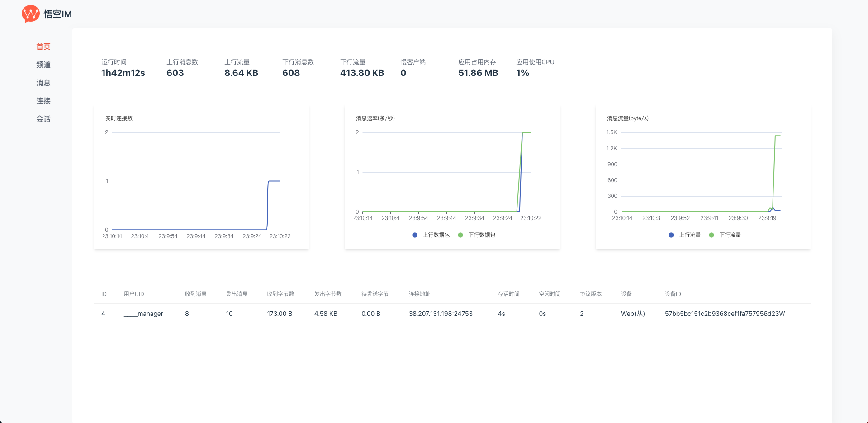This screenshot has width=868, height=423.
Task: Open the 消息 messages section
Action: (43, 83)
